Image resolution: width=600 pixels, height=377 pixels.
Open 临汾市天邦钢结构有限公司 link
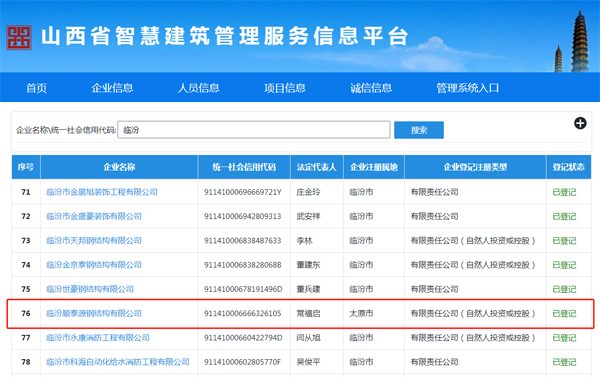pos(94,240)
